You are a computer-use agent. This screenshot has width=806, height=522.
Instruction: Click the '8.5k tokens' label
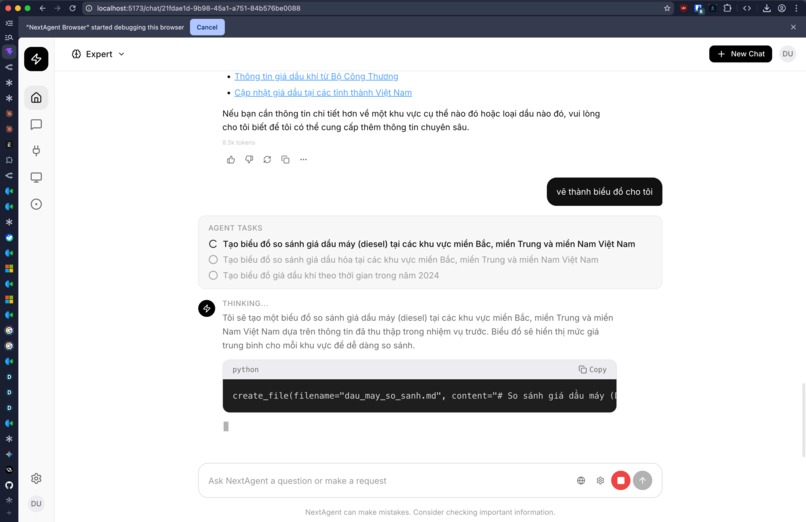click(239, 142)
